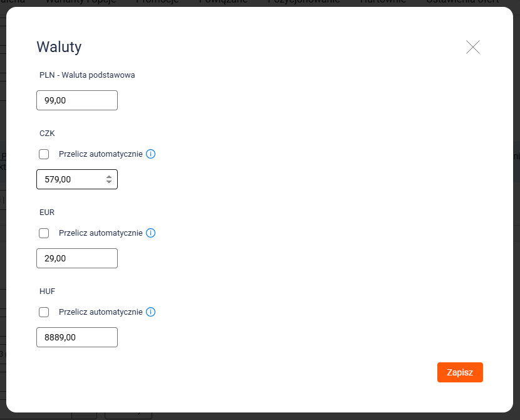Click the PLN base currency price field
This screenshot has width=520, height=420.
click(76, 100)
